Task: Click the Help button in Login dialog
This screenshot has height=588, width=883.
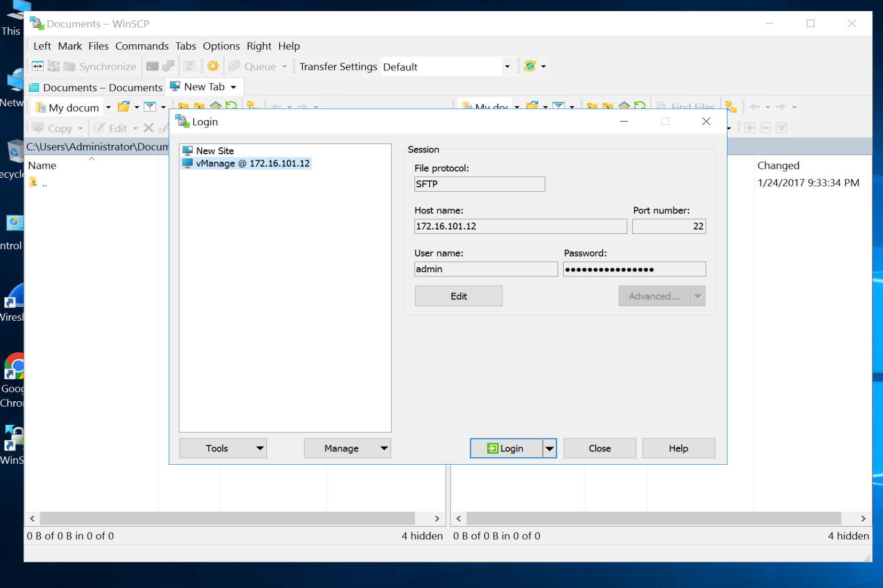Action: [x=678, y=449]
